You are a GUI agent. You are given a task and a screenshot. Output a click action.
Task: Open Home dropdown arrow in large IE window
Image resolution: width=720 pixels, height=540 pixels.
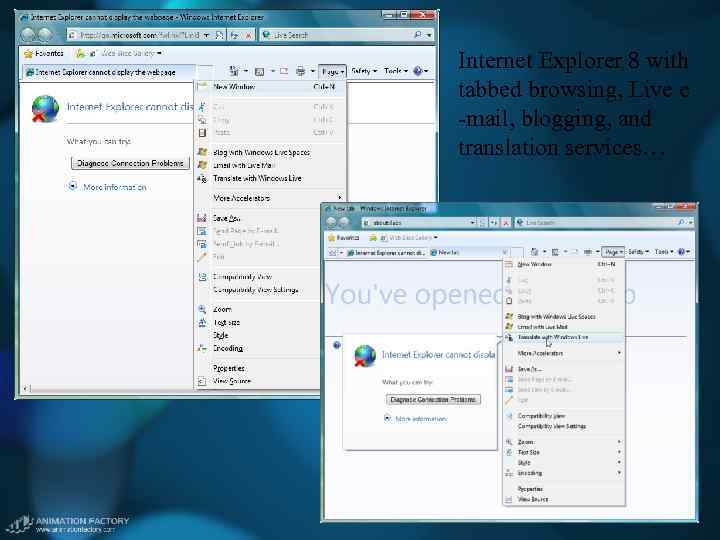click(x=246, y=71)
